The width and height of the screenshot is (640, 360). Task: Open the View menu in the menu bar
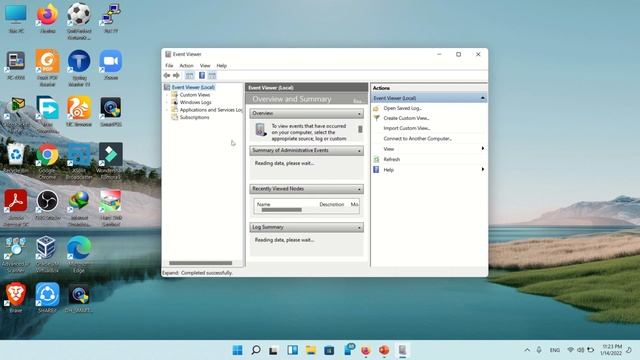tap(205, 66)
